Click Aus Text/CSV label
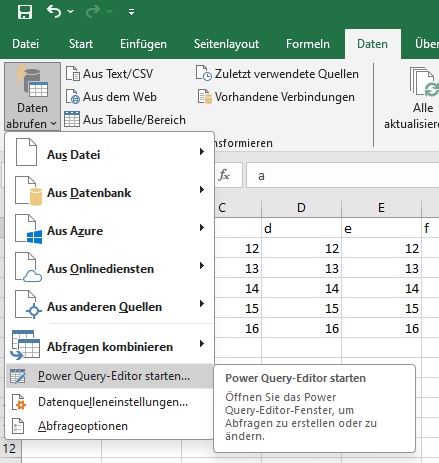Viewport: 439px width, 463px height. coord(118,74)
